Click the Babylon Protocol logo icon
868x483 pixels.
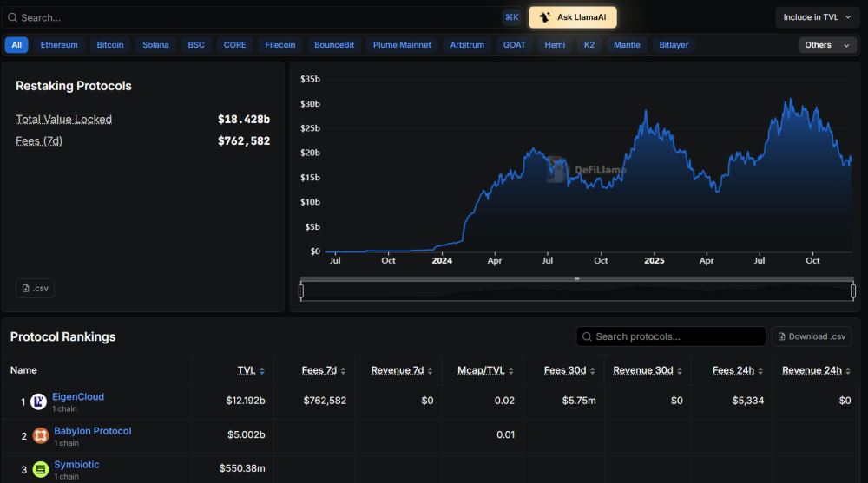pyautogui.click(x=41, y=435)
